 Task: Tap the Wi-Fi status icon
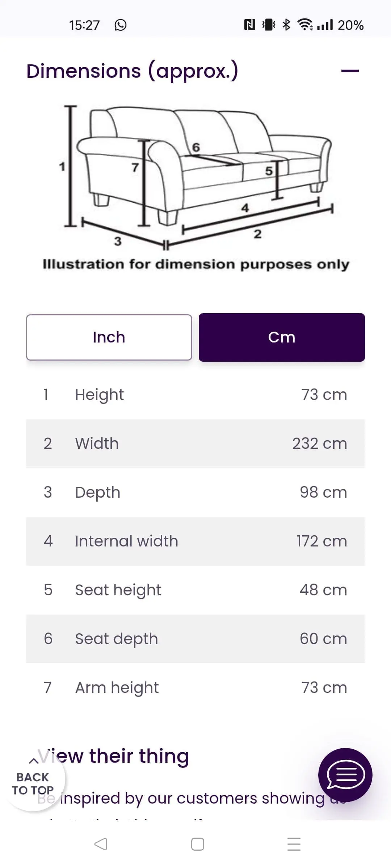305,25
